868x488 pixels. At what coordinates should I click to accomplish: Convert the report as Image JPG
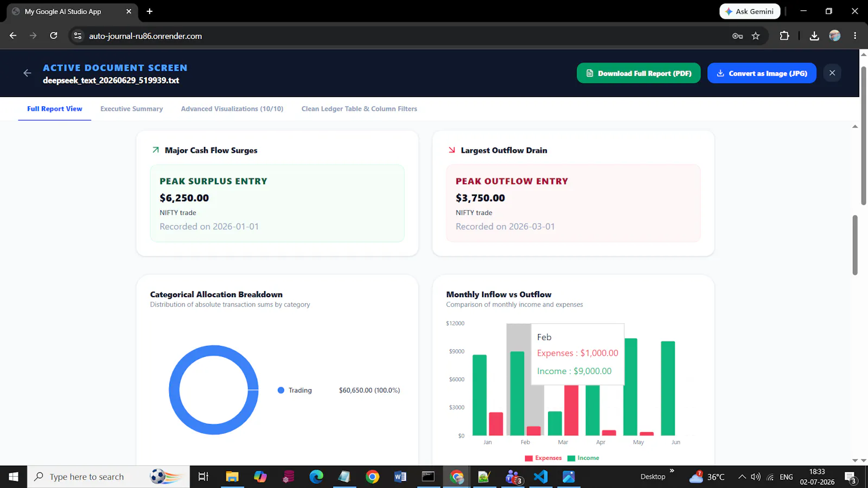click(762, 73)
